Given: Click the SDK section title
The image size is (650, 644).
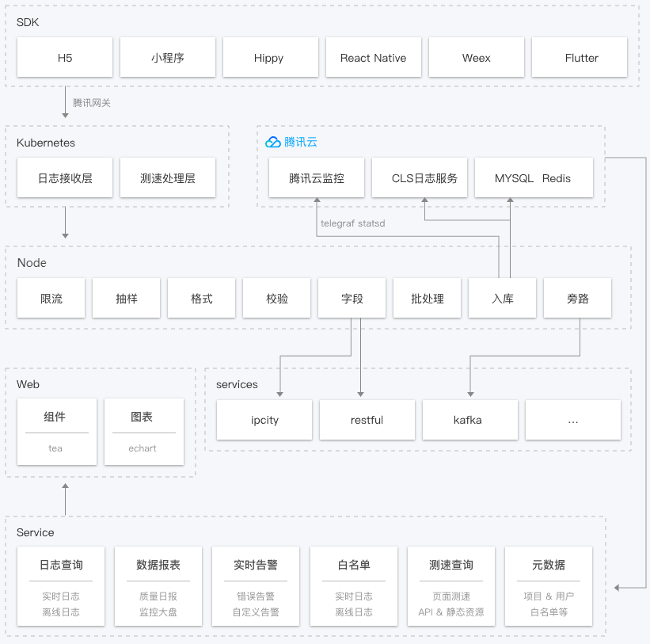Looking at the screenshot, I should (x=28, y=22).
